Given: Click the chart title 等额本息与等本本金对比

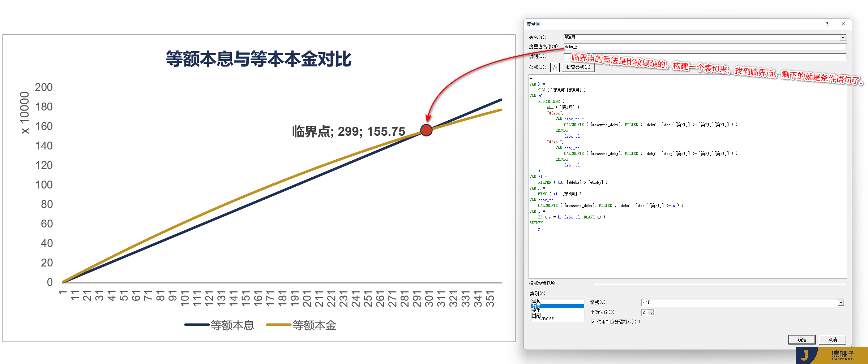Looking at the screenshot, I should pos(258,59).
